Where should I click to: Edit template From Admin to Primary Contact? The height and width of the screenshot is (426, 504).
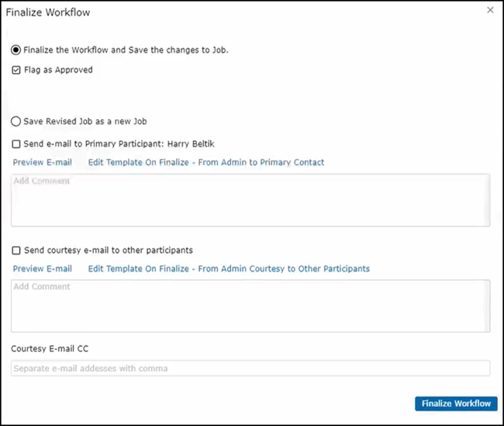coord(205,162)
